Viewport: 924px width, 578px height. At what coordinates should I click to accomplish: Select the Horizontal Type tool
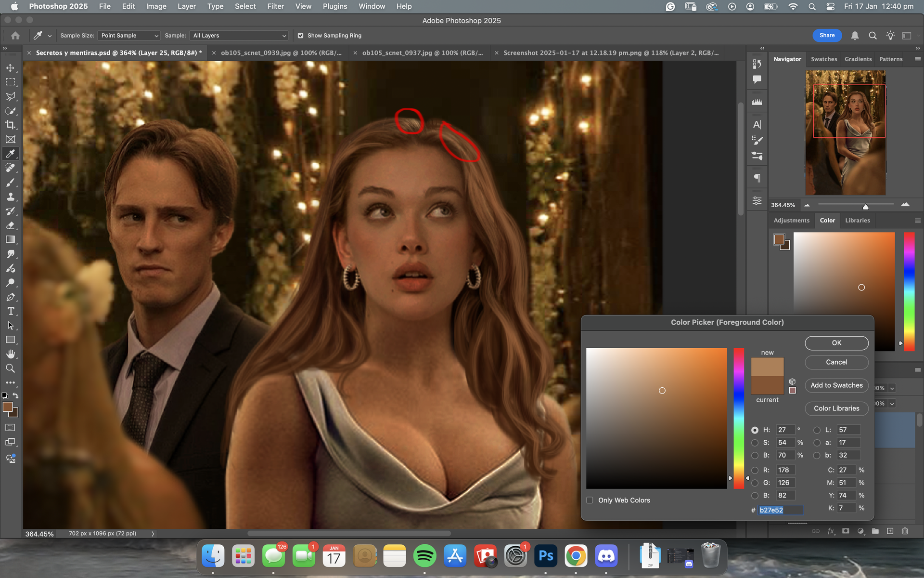[10, 311]
